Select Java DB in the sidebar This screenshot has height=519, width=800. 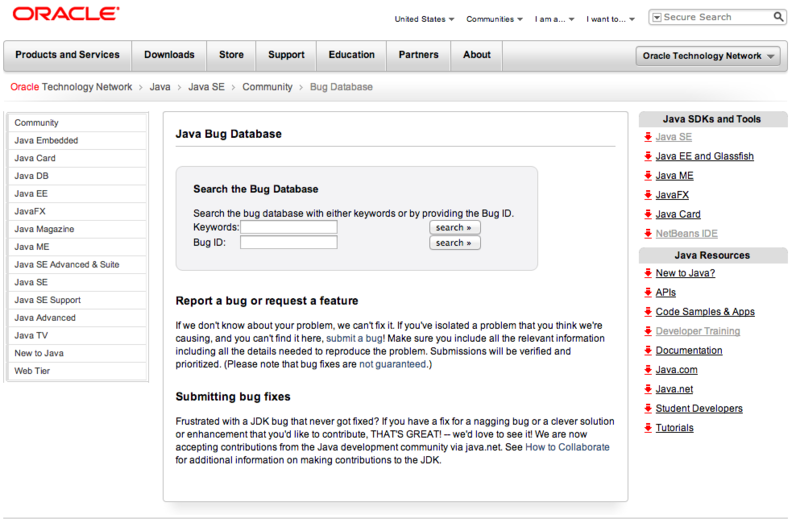pos(78,176)
